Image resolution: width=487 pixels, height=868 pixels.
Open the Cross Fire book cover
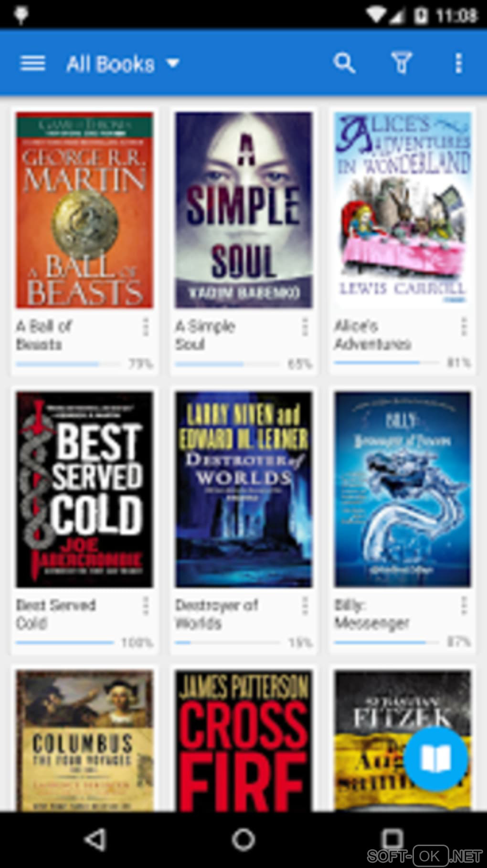243,740
